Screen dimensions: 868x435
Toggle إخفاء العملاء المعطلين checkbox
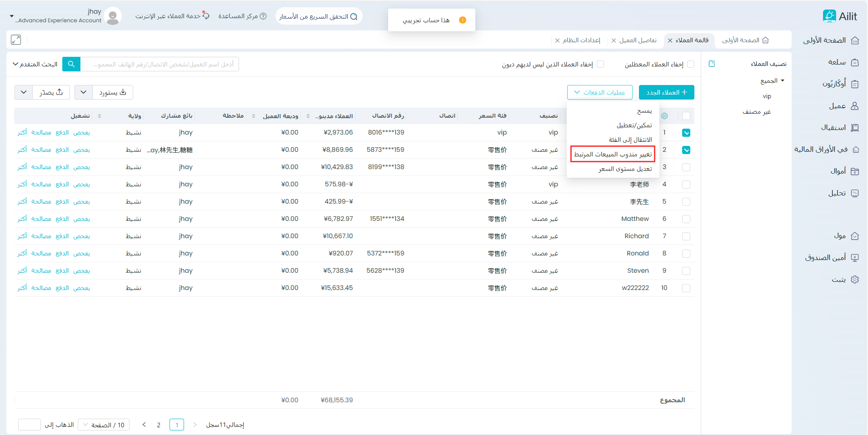click(691, 64)
